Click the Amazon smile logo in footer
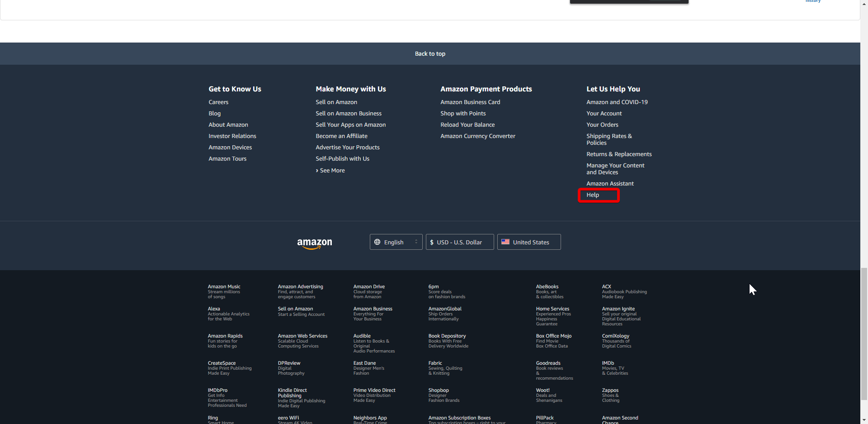 [315, 243]
